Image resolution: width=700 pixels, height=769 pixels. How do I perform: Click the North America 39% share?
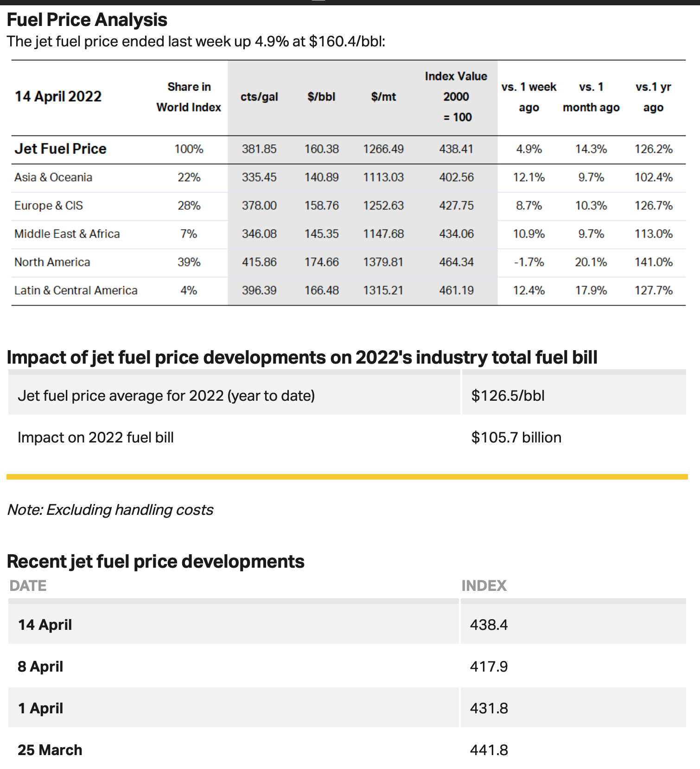pos(189,262)
